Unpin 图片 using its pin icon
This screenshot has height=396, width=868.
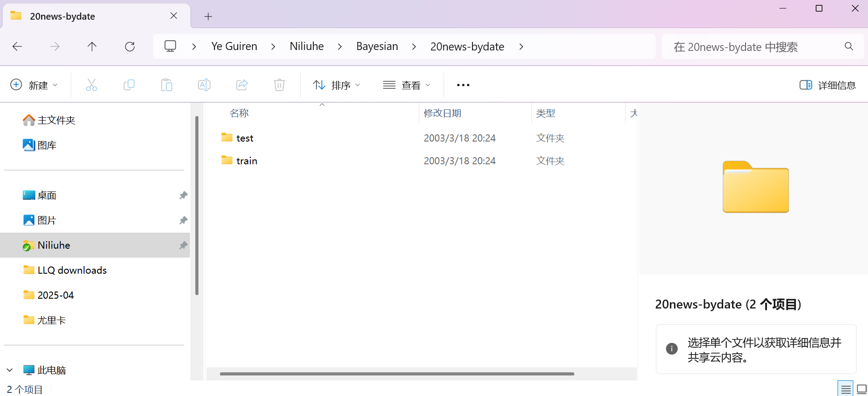tap(183, 220)
